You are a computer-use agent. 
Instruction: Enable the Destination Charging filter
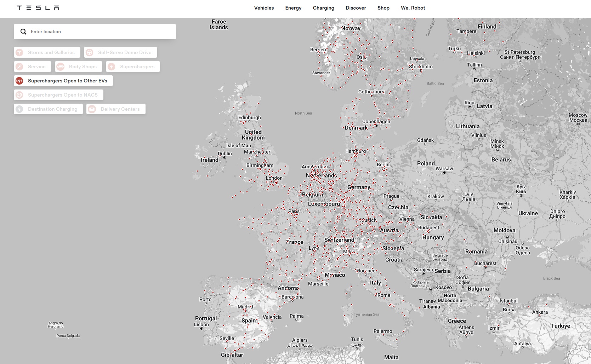point(48,109)
